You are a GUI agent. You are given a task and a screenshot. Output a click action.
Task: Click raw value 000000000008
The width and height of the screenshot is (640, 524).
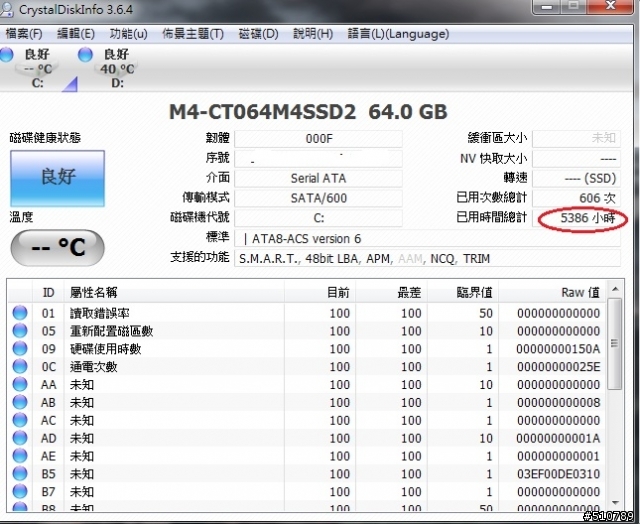pos(558,403)
